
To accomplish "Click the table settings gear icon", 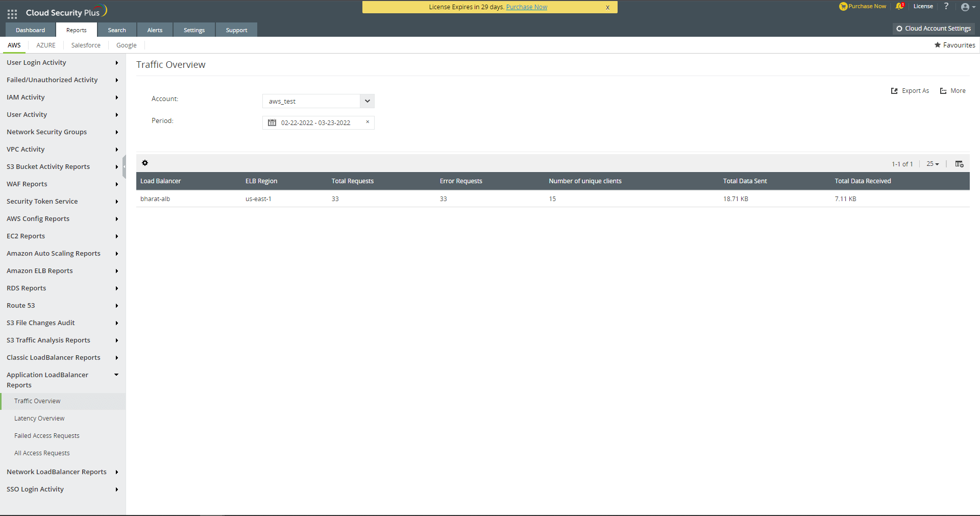I will point(145,163).
